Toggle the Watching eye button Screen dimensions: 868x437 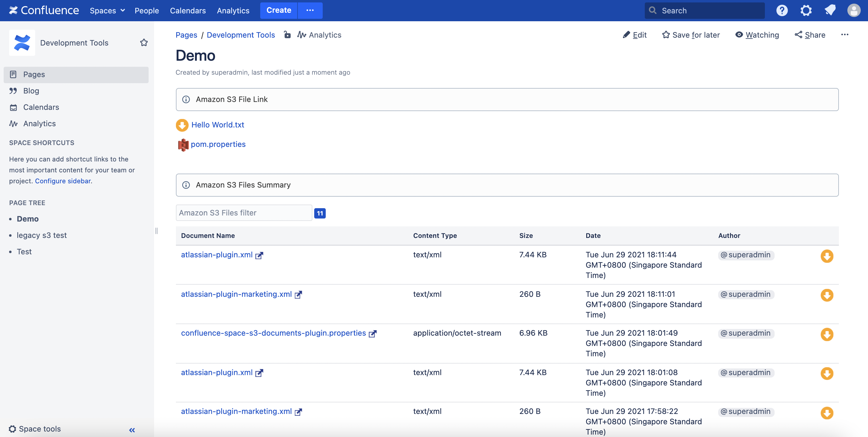[x=757, y=35]
